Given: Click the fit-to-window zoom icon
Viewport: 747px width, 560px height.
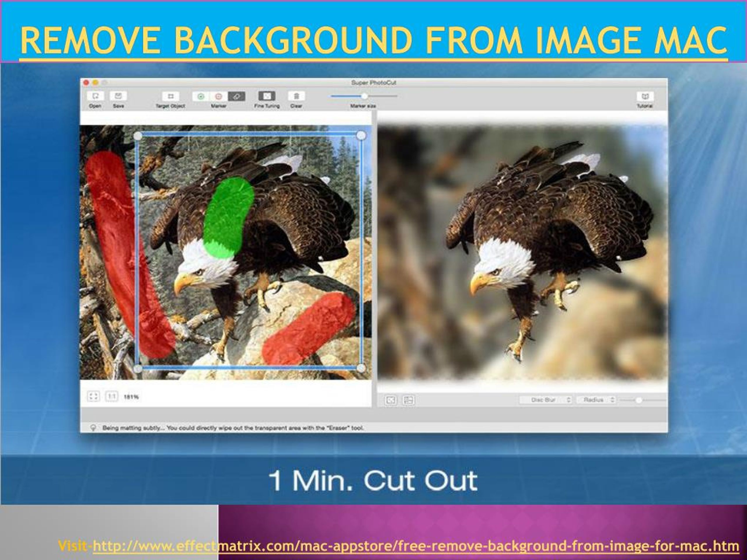Looking at the screenshot, I should pyautogui.click(x=93, y=396).
